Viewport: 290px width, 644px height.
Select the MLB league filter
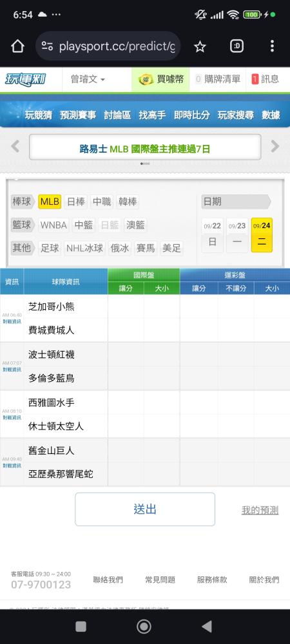tap(50, 202)
